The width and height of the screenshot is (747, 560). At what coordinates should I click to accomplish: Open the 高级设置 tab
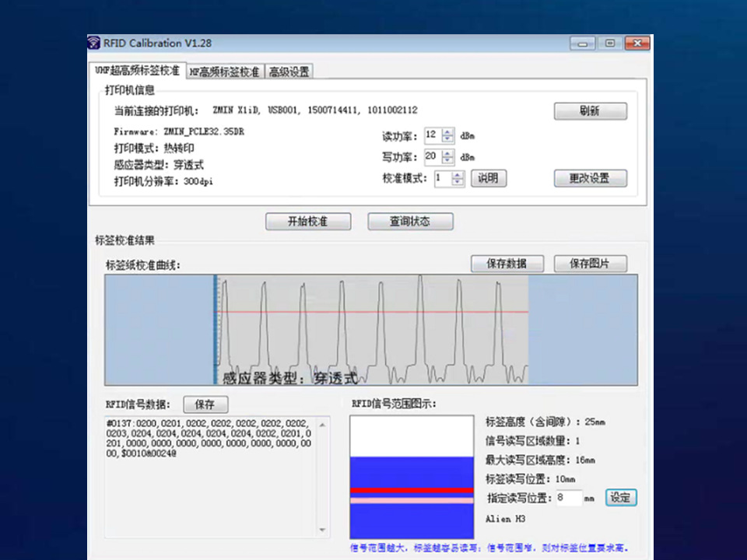coord(289,72)
